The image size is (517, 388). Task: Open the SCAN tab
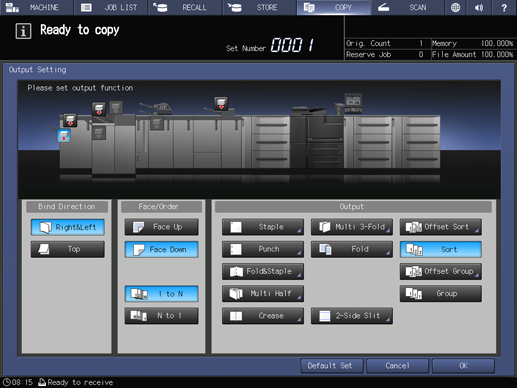coord(407,7)
